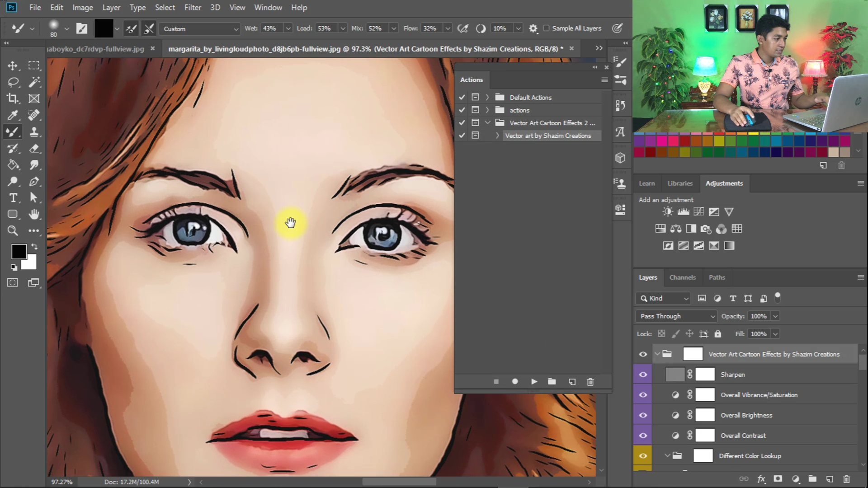Delete the selected layer with the trash icon
Viewport: 868px width, 488px height.
846,479
